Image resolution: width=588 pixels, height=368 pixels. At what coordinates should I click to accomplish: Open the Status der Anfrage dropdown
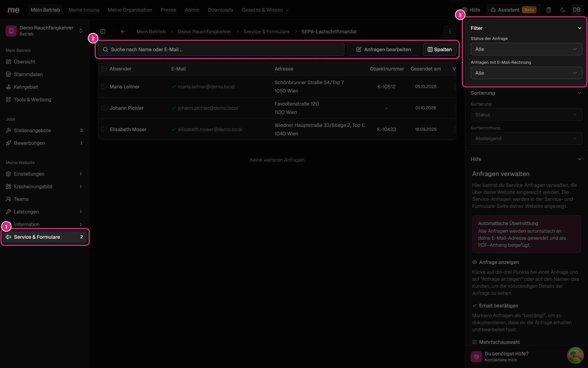pos(526,49)
